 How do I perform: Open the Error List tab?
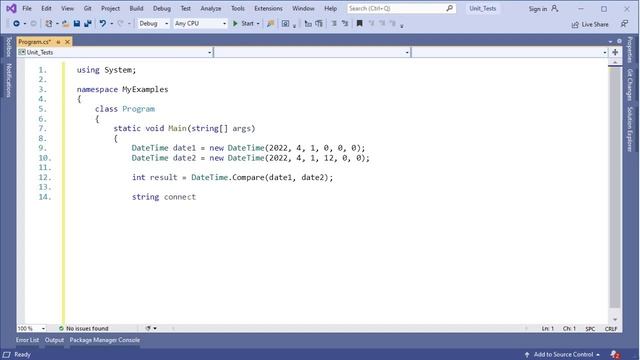pyautogui.click(x=27, y=340)
